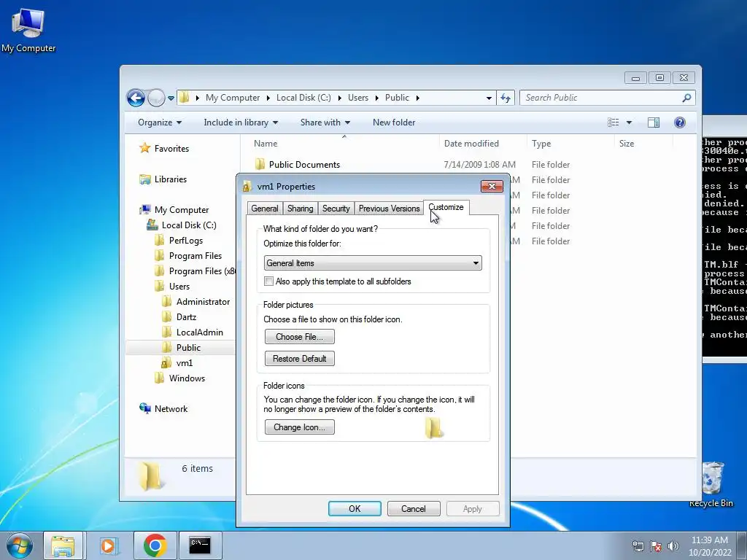Screen dimensions: 747x560
Task: Click Local Disk (C:) in address breadcrumb
Action: click(303, 98)
